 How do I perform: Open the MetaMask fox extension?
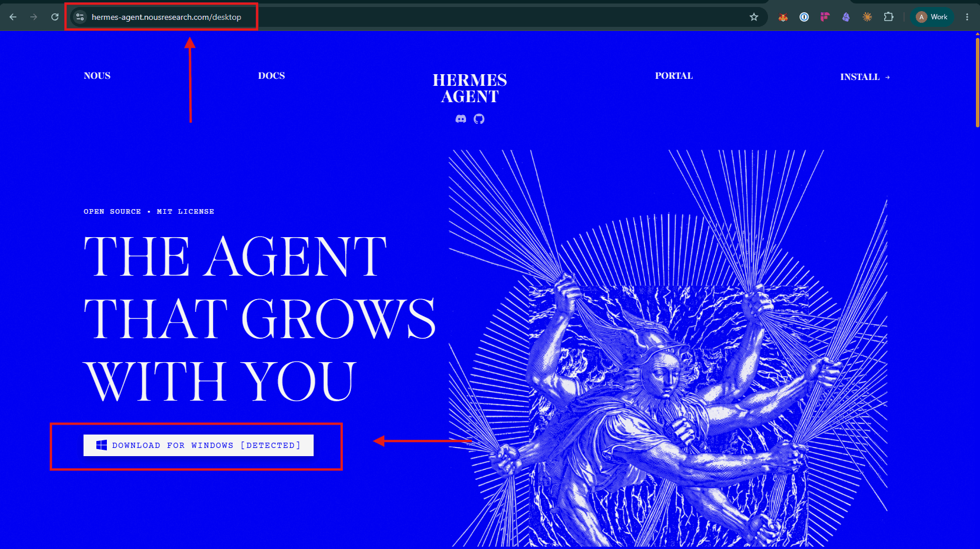tap(783, 17)
